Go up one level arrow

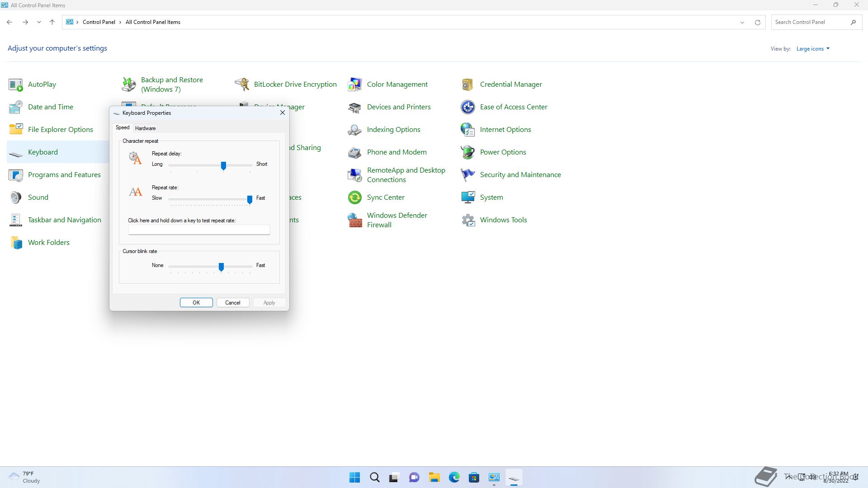click(52, 22)
